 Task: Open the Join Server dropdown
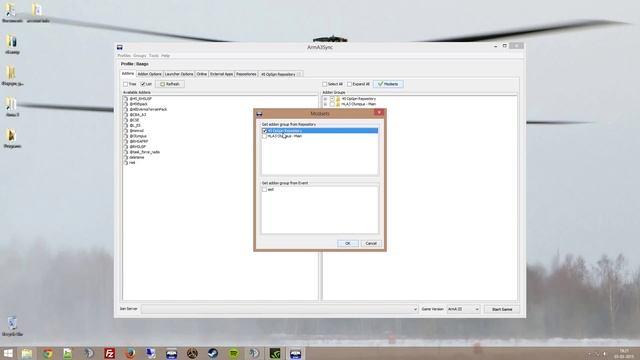415,309
